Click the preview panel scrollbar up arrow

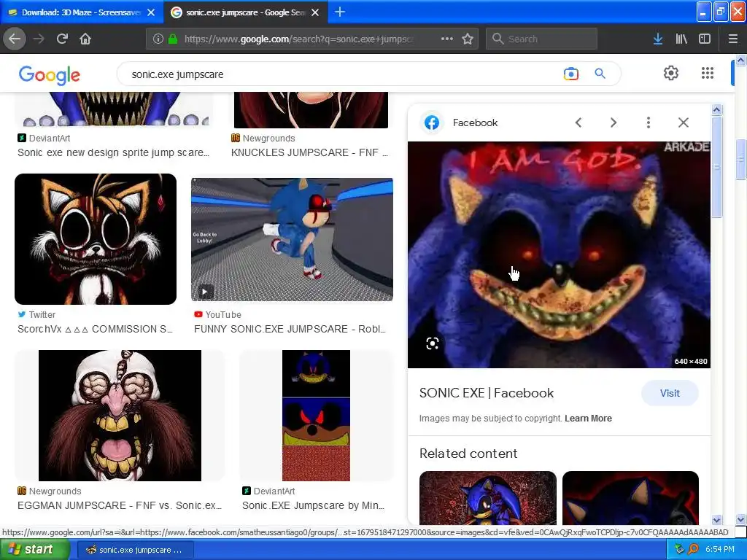716,110
